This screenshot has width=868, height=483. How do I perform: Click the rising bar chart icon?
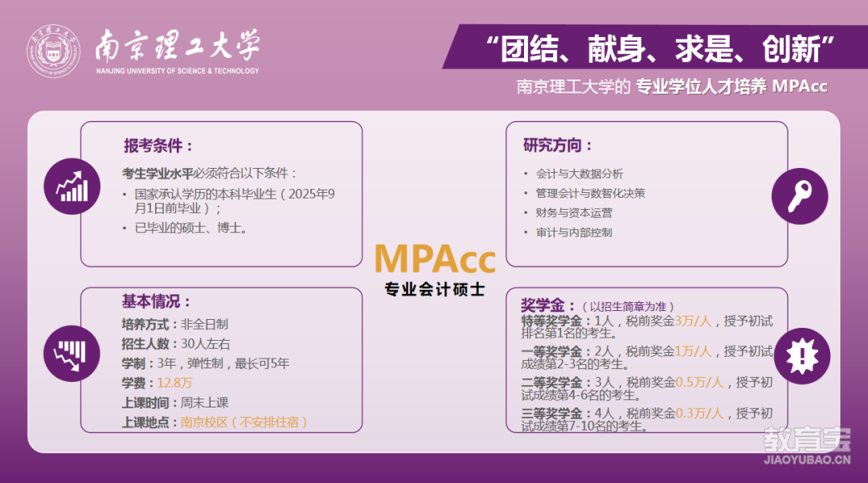pos(72,186)
